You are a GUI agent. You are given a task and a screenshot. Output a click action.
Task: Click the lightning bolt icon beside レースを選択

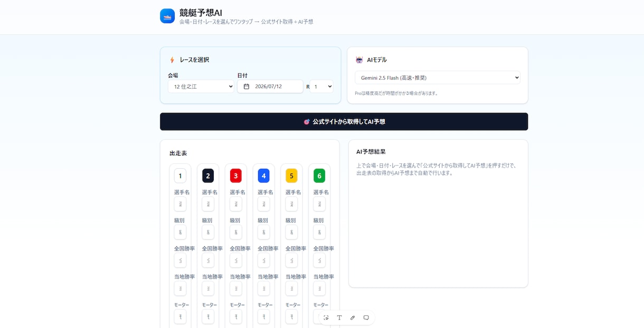click(x=172, y=60)
